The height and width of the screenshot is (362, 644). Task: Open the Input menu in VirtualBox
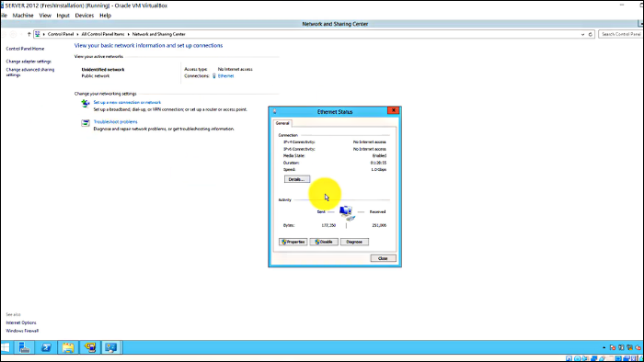[x=63, y=16]
